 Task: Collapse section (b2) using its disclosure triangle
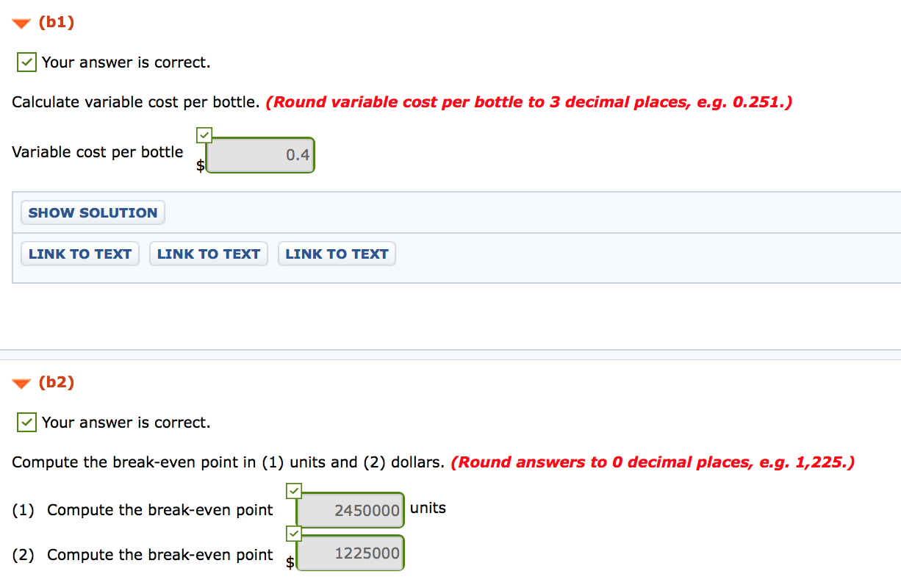(20, 382)
